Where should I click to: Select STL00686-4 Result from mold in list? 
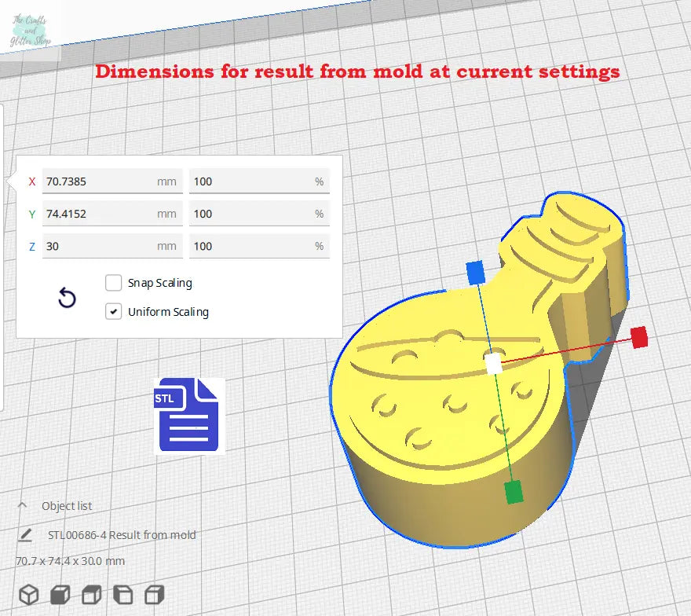(x=122, y=535)
